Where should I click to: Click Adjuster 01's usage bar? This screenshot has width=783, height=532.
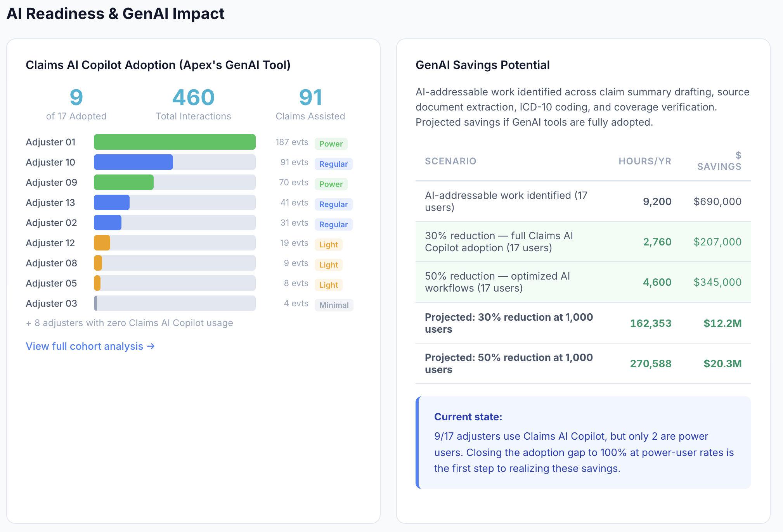[x=174, y=142]
